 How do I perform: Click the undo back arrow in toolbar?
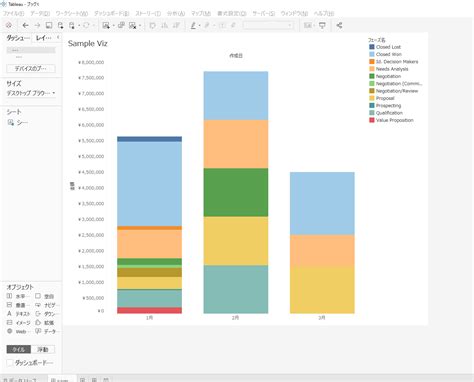click(x=25, y=25)
